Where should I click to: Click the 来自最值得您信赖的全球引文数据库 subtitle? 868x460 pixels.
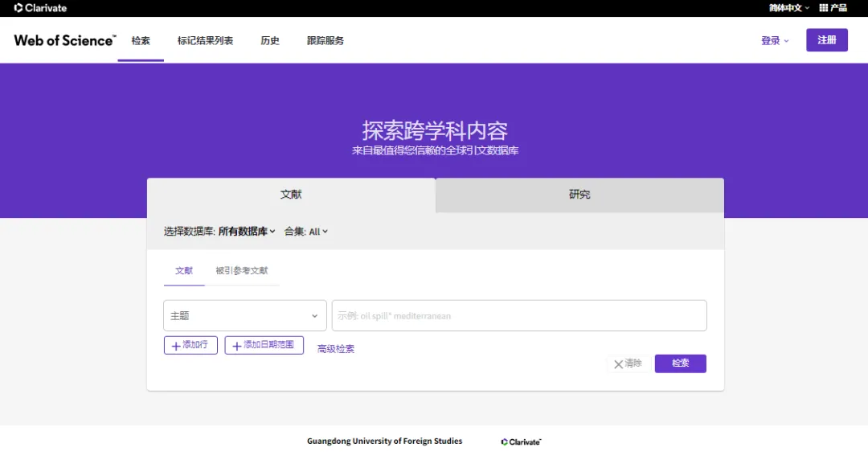435,150
